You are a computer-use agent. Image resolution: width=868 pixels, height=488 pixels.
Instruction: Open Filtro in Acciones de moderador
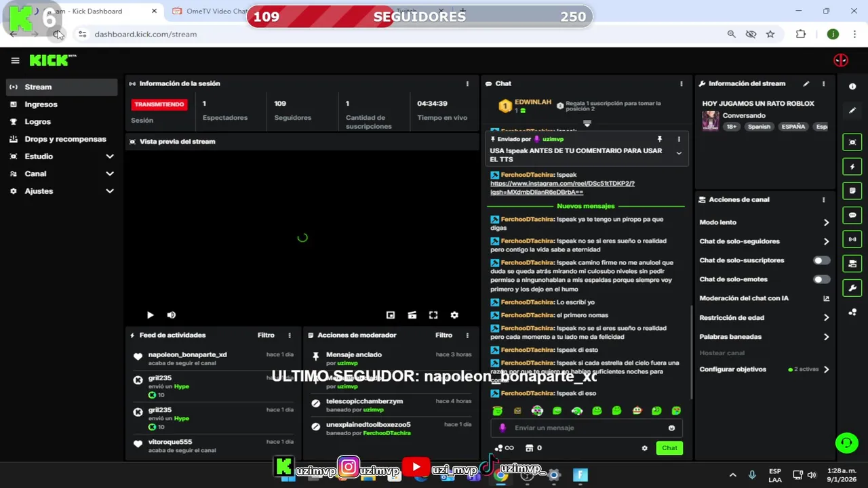tap(443, 335)
